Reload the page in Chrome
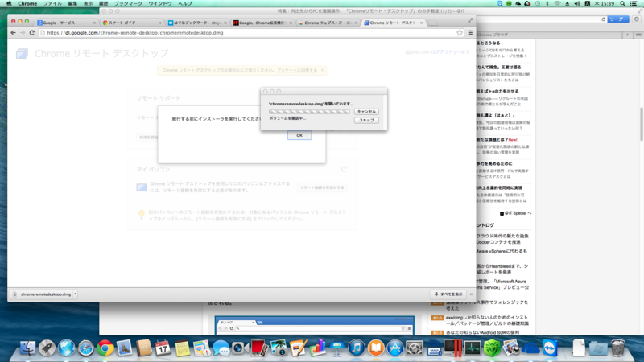 click(x=31, y=33)
